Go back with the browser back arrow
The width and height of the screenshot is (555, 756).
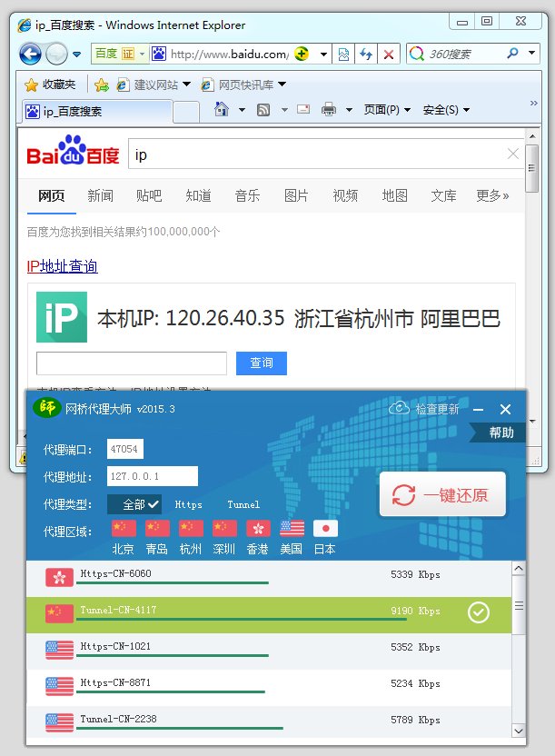pyautogui.click(x=30, y=54)
